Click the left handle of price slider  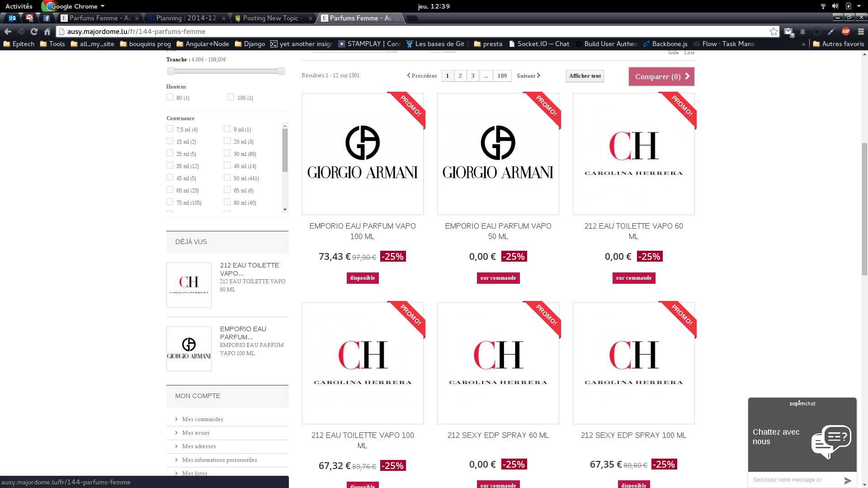[171, 71]
